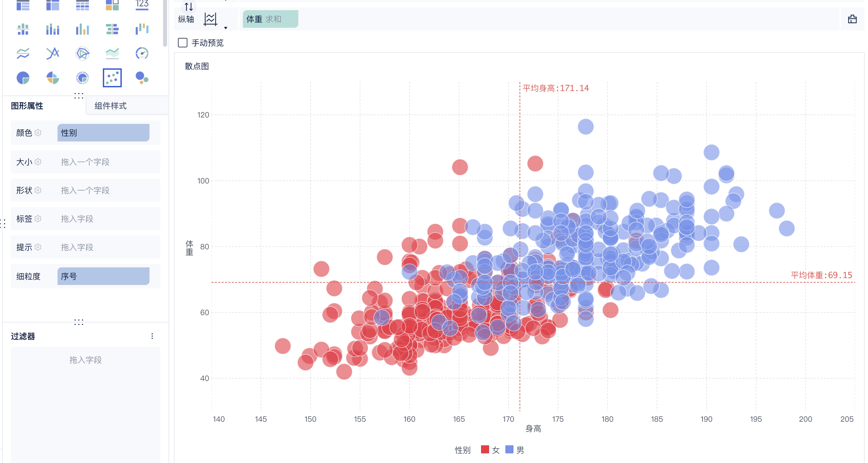This screenshot has height=463, width=868.
Task: Click the KPI indicator card 123 icon
Action: 142,5
